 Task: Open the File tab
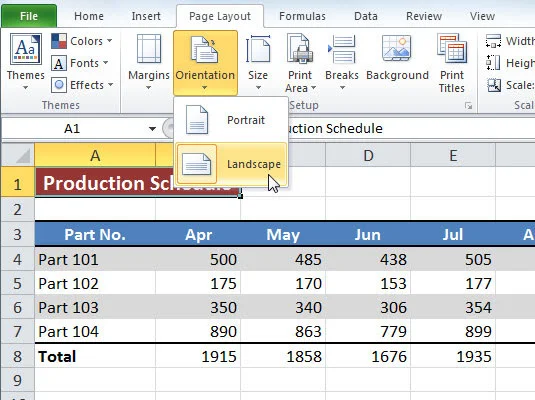click(29, 16)
